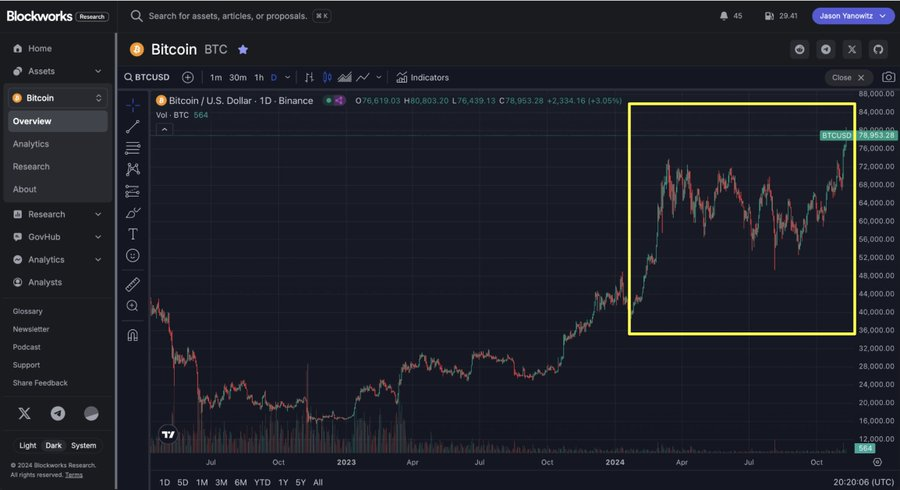Click the chart snapshot camera icon
900x490 pixels.
888,77
